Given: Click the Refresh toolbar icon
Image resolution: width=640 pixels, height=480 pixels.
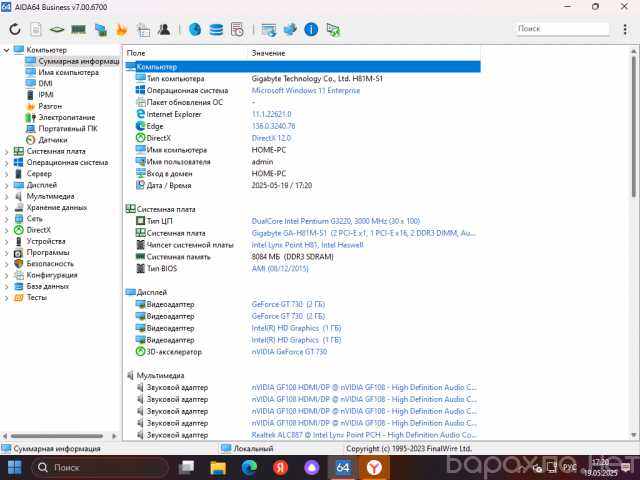Looking at the screenshot, I should (x=15, y=29).
